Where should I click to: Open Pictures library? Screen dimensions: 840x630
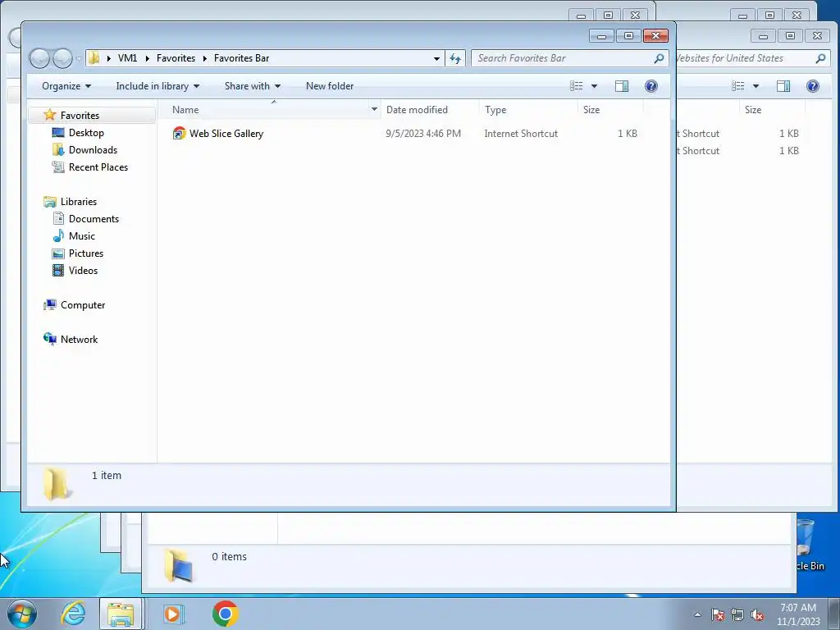point(85,253)
